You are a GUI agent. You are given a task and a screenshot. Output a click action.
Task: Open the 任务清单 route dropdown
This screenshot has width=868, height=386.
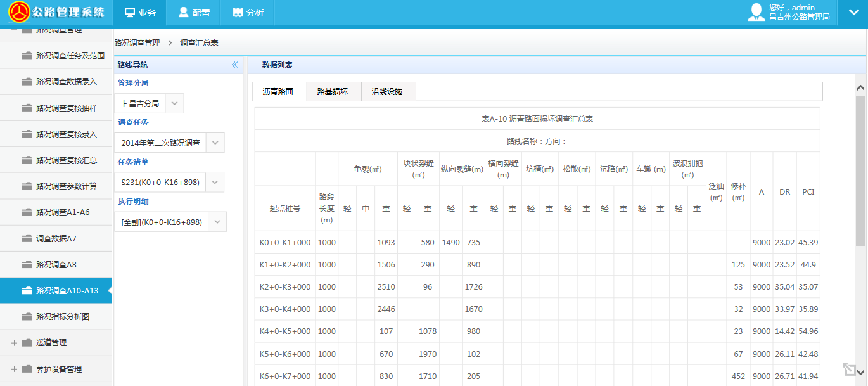[x=215, y=183]
